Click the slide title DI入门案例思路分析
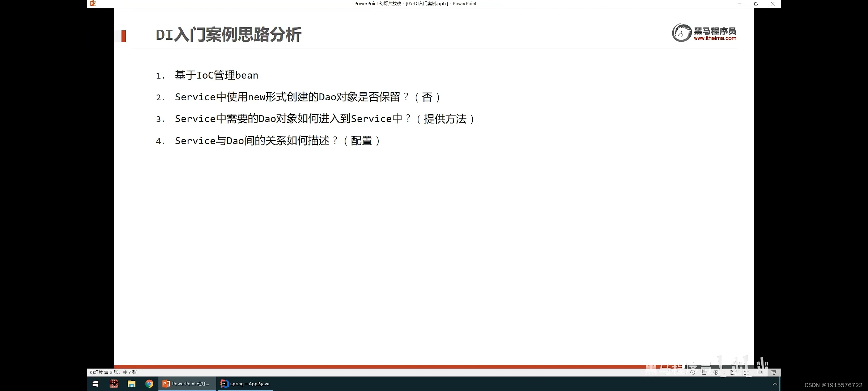The height and width of the screenshot is (391, 868). pyautogui.click(x=228, y=35)
